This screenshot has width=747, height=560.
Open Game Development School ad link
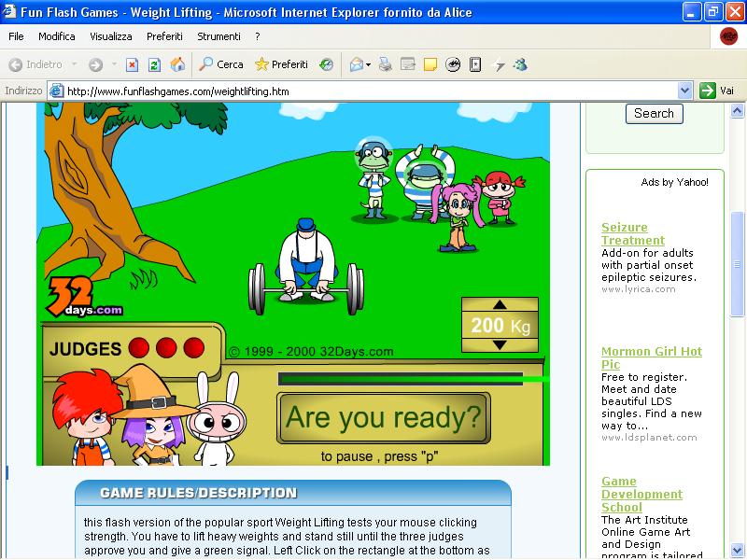[641, 495]
